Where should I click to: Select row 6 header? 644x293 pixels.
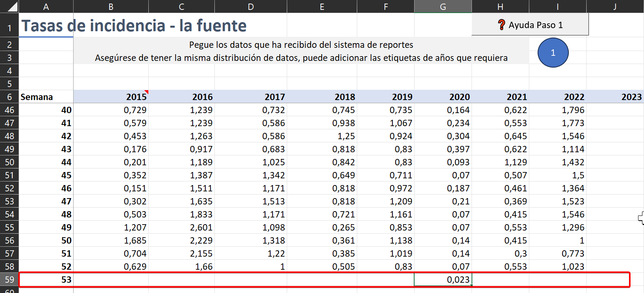pos(9,97)
